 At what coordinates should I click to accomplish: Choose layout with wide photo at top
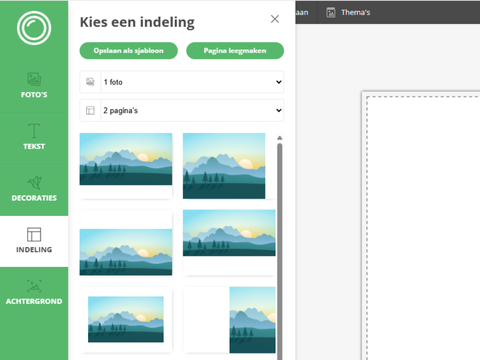pos(126,166)
